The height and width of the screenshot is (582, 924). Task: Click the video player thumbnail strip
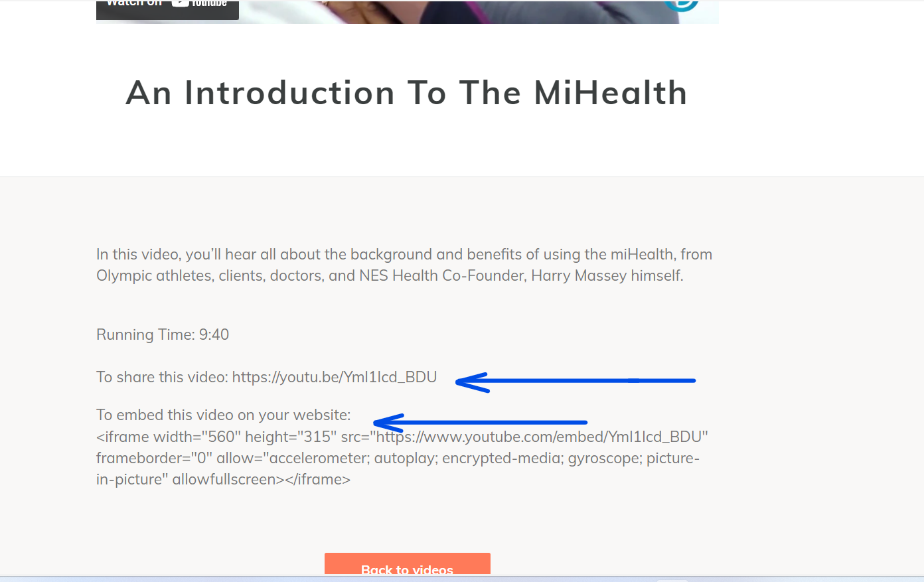(x=407, y=12)
